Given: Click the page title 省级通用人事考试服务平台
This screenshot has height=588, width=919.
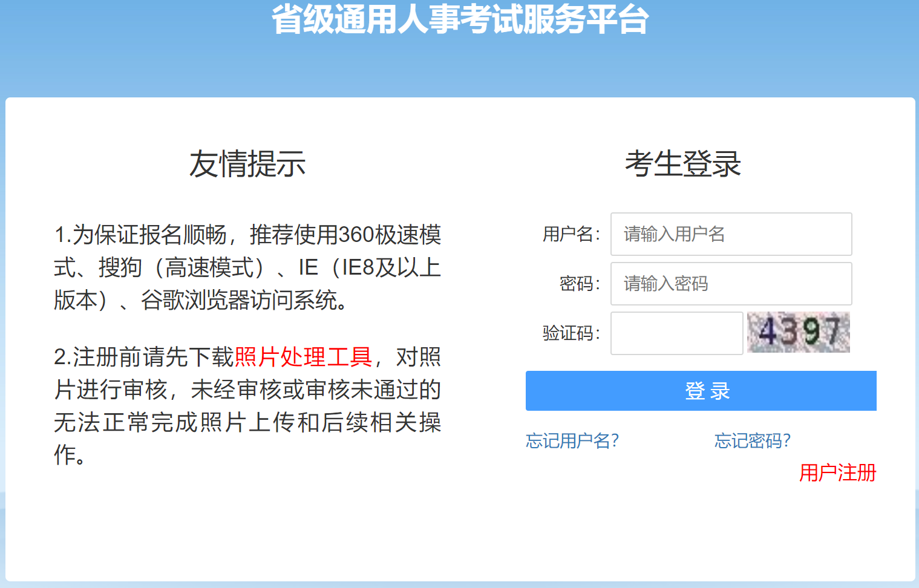Looking at the screenshot, I should (x=460, y=19).
